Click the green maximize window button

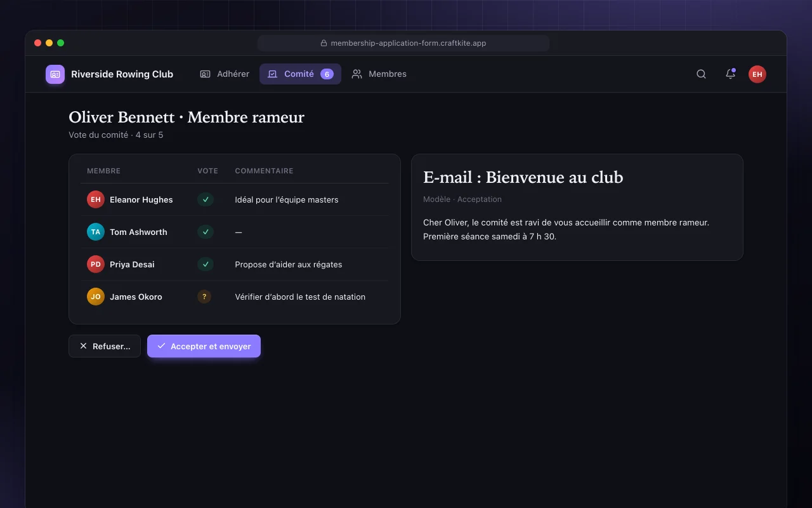[61, 43]
